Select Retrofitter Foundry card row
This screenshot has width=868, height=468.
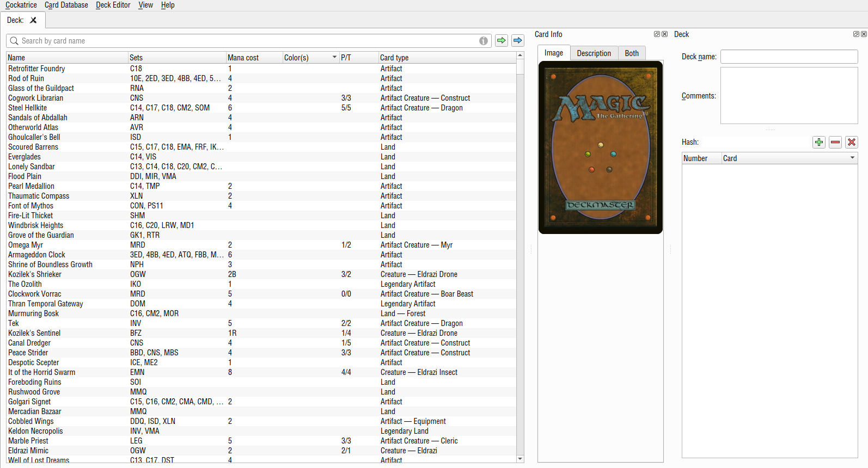click(261, 69)
